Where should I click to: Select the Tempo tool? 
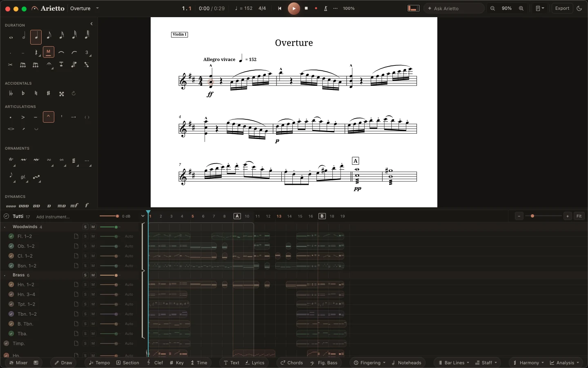coord(99,363)
